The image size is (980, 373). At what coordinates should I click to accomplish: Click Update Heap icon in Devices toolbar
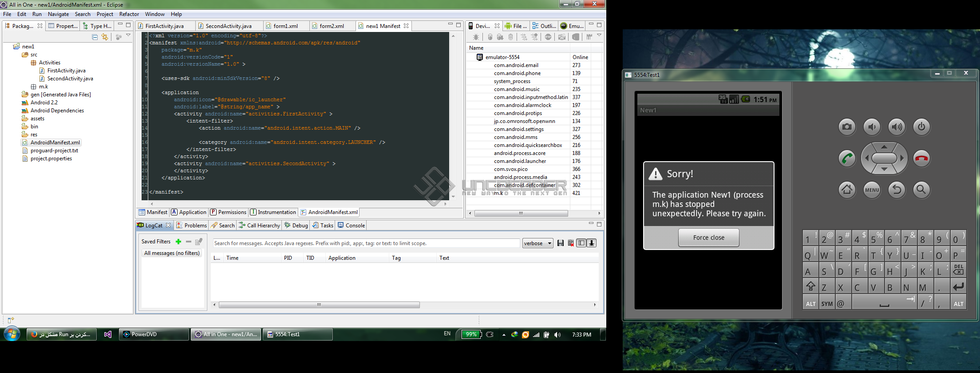(x=490, y=37)
